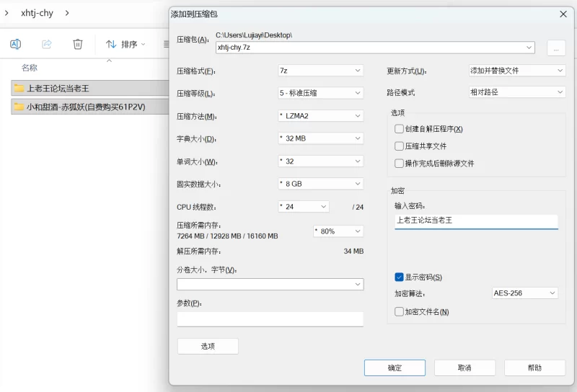Enable 创建自解压程序 checkbox
Image resolution: width=577 pixels, height=392 pixels.
tap(400, 129)
